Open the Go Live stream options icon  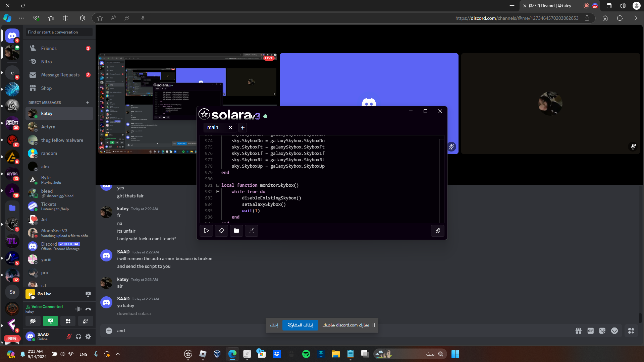(x=88, y=294)
